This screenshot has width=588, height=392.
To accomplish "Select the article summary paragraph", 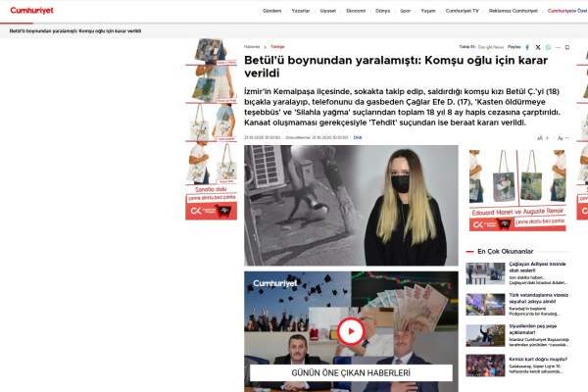I will tap(402, 107).
